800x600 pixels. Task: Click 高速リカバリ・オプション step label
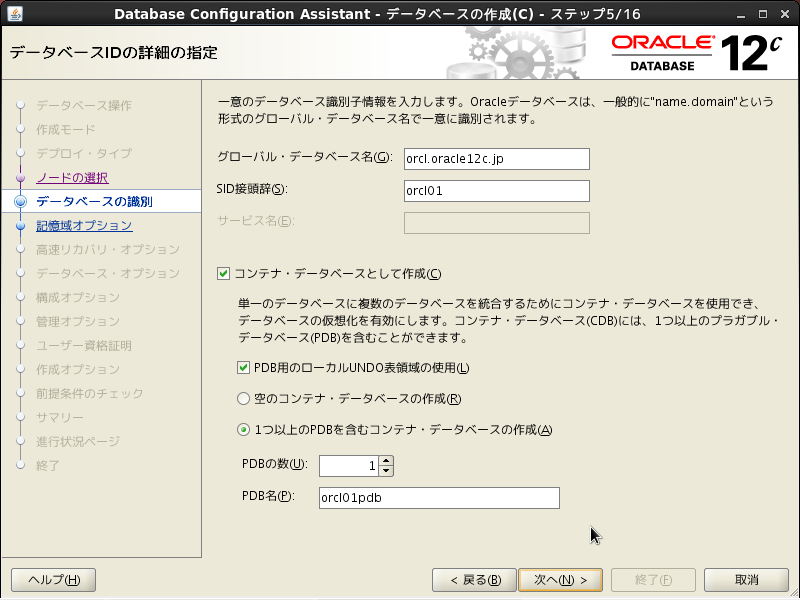pyautogui.click(x=108, y=249)
